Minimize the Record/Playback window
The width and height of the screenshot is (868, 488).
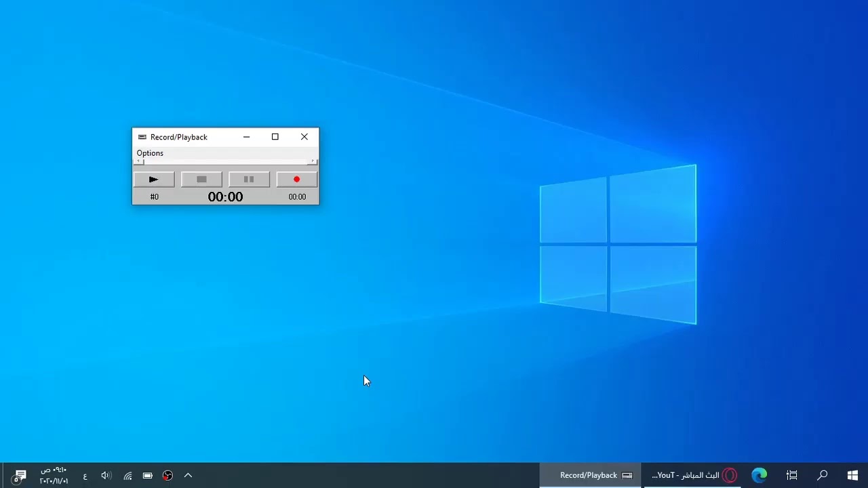(x=246, y=137)
